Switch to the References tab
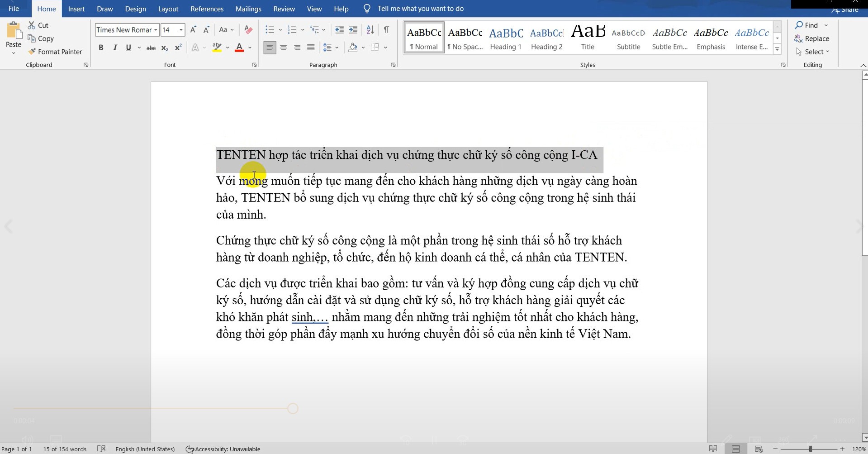Image resolution: width=868 pixels, height=454 pixels. coord(207,9)
